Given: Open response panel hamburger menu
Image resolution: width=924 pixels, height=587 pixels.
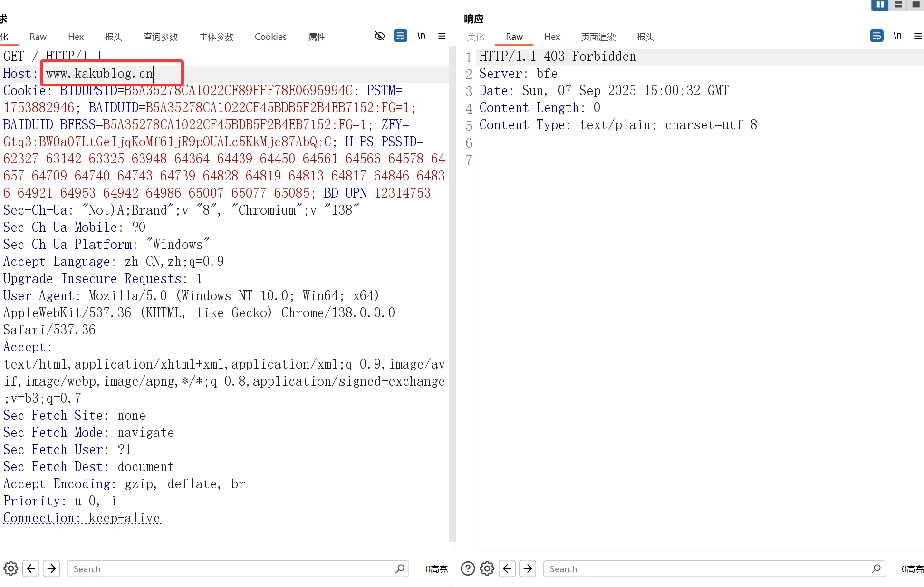Looking at the screenshot, I should click(918, 36).
